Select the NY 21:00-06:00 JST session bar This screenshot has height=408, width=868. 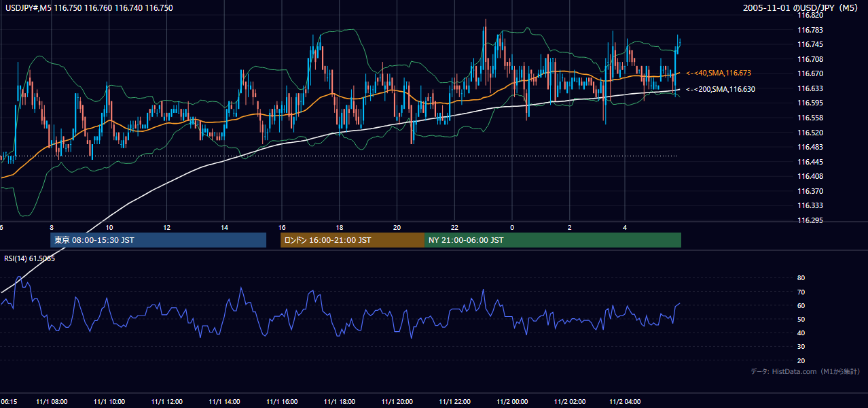pos(553,240)
